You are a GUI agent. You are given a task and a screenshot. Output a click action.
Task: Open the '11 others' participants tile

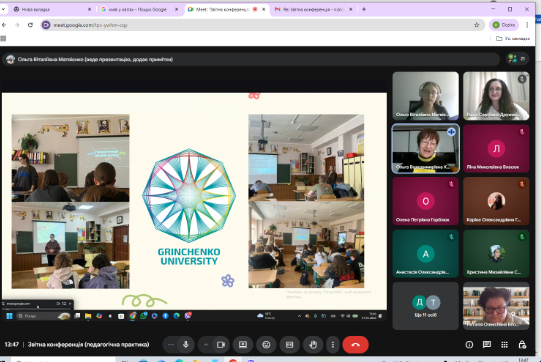[425, 306]
